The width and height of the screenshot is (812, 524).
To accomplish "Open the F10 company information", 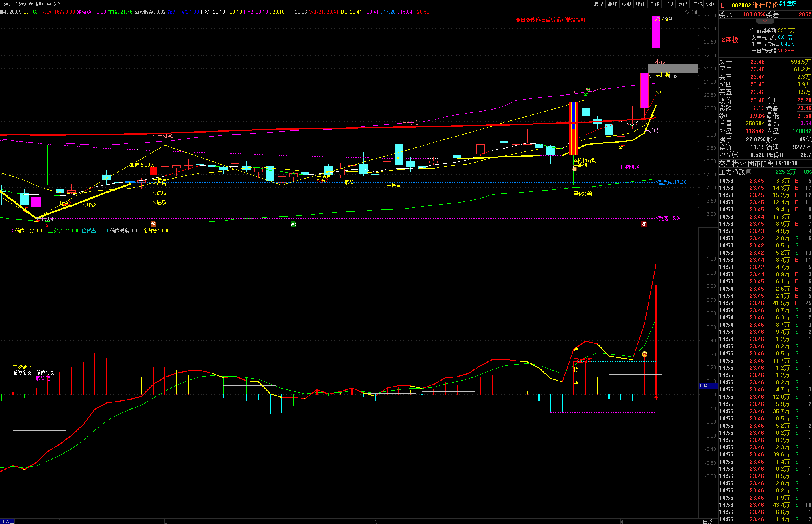I will pyautogui.click(x=669, y=4).
